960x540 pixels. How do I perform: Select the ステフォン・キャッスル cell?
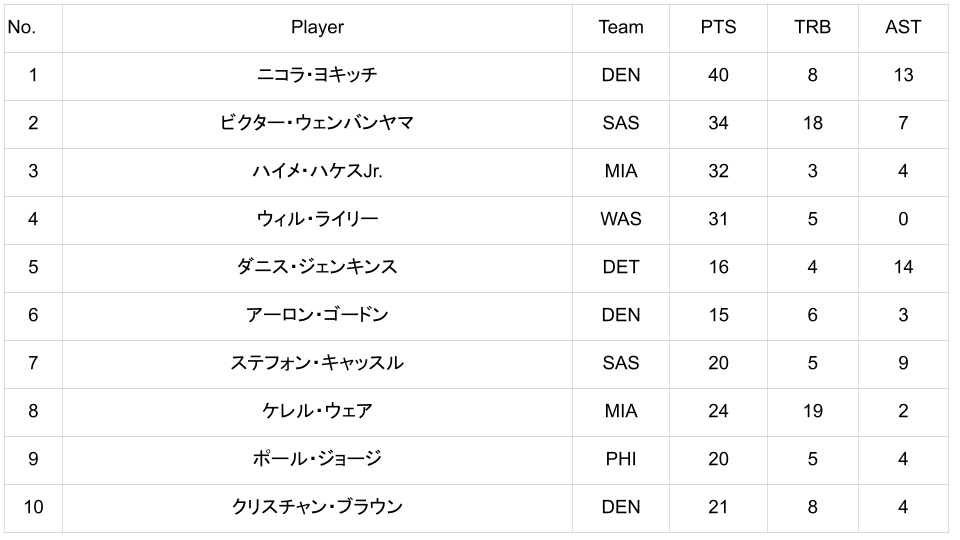pyautogui.click(x=317, y=363)
